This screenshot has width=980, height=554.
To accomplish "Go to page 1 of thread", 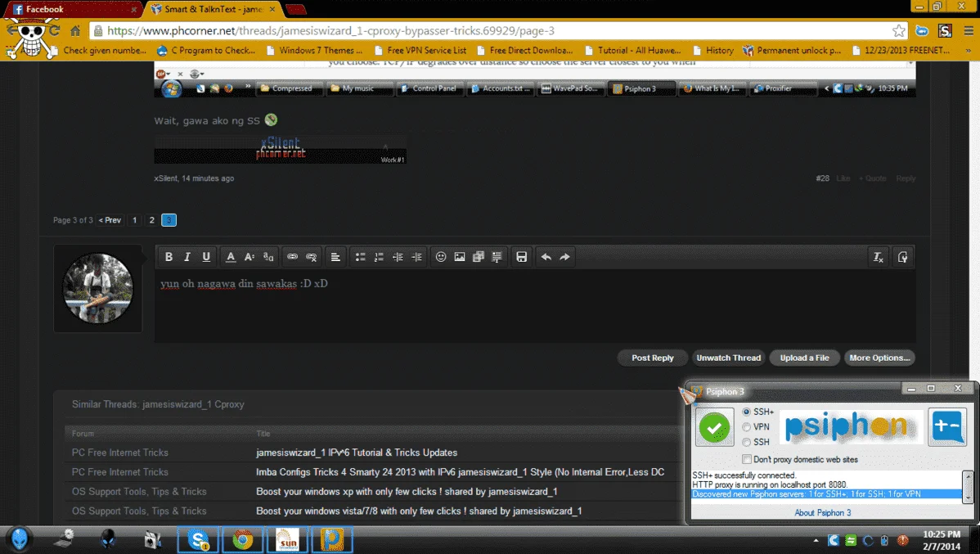I will pyautogui.click(x=134, y=220).
